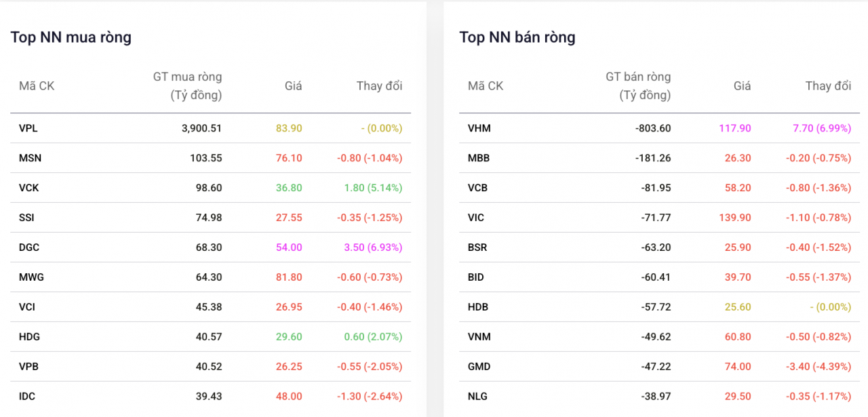Viewport: 868px width, 417px height.
Task: Click the Thay đổi header in sell table
Action: [828, 86]
